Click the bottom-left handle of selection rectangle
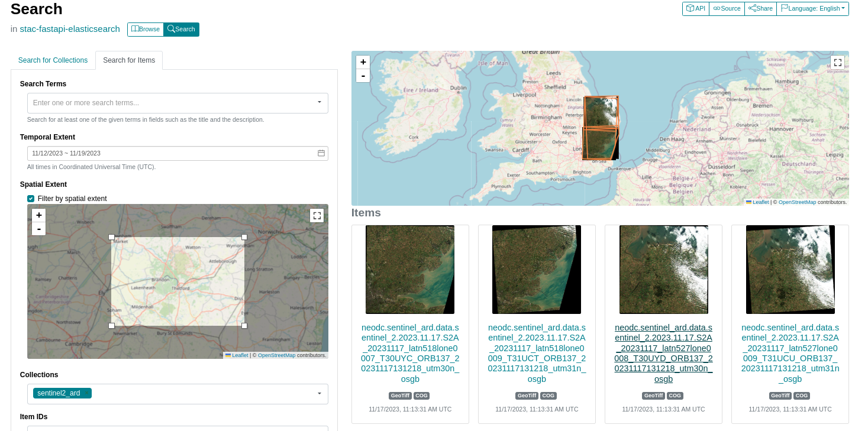Screen dimensions: 868x431 111,326
